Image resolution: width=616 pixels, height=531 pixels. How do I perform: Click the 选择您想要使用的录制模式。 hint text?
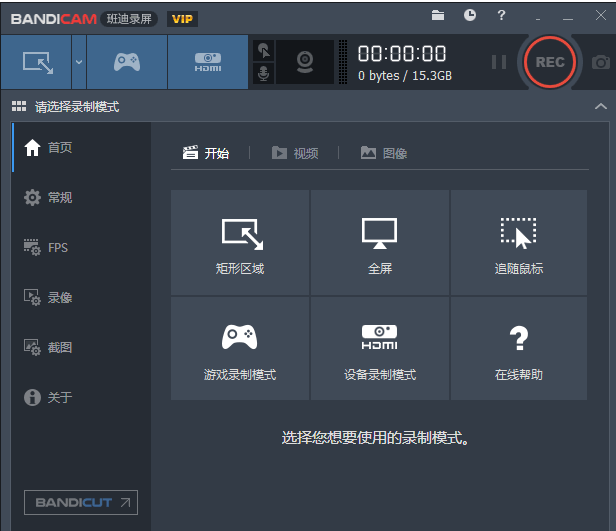(375, 438)
